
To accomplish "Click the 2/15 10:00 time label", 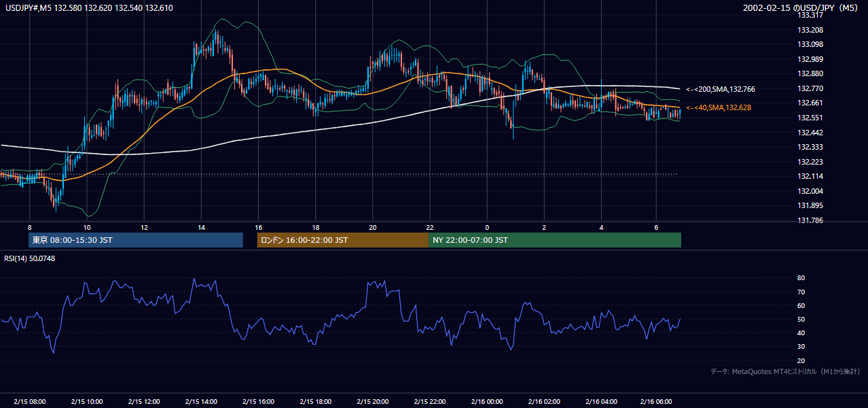I will point(86,401).
